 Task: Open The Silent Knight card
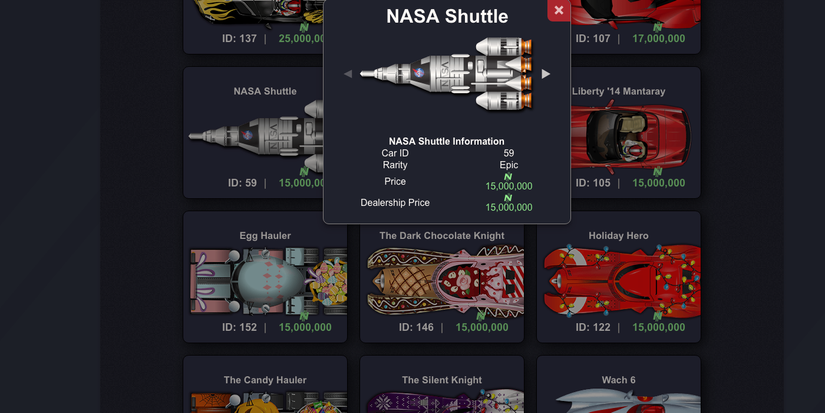(442, 385)
